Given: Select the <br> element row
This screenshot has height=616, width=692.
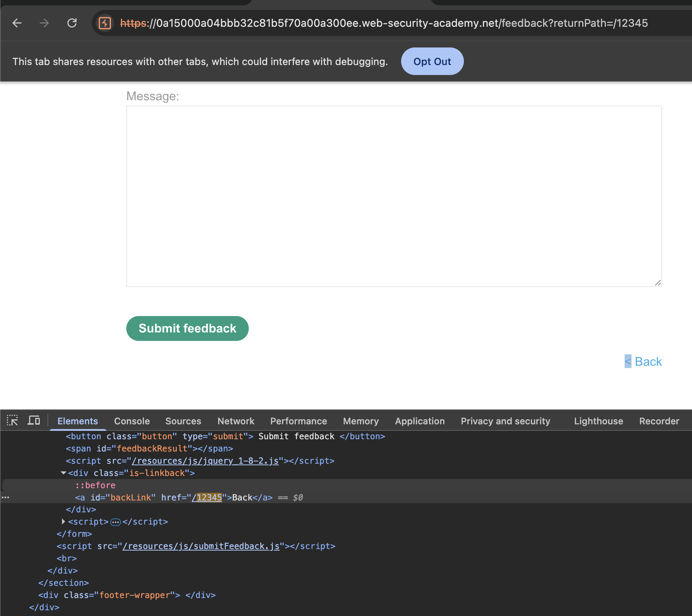Looking at the screenshot, I should tap(346, 559).
